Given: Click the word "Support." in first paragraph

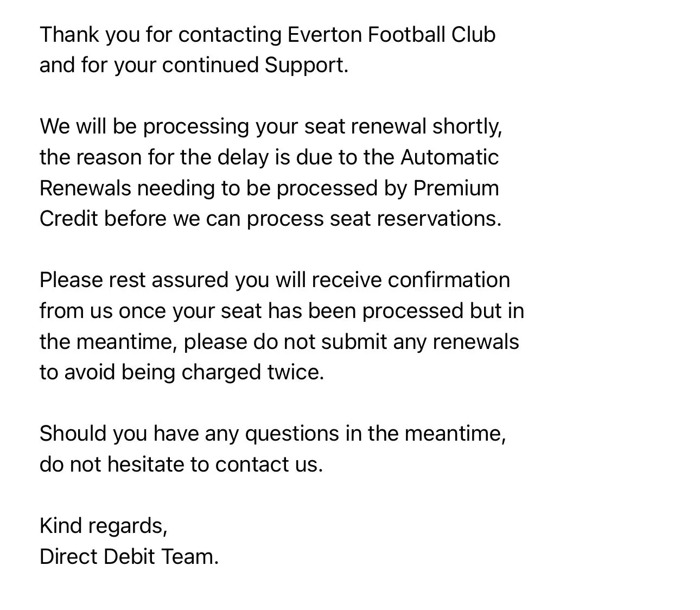Looking at the screenshot, I should coord(307,65).
